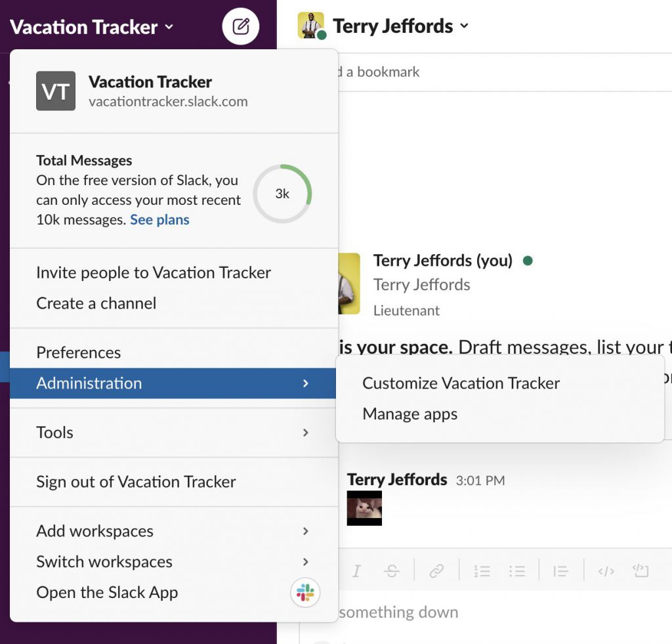
Task: Click the Slack logo beside Open the Slack App
Action: click(306, 592)
